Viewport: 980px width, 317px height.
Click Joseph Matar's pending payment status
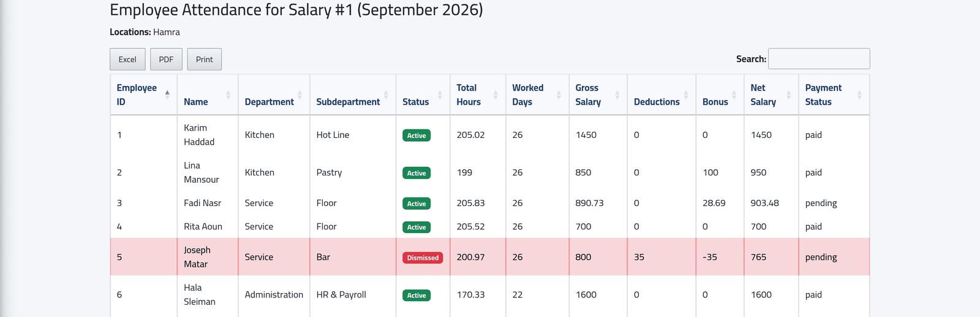(x=821, y=257)
